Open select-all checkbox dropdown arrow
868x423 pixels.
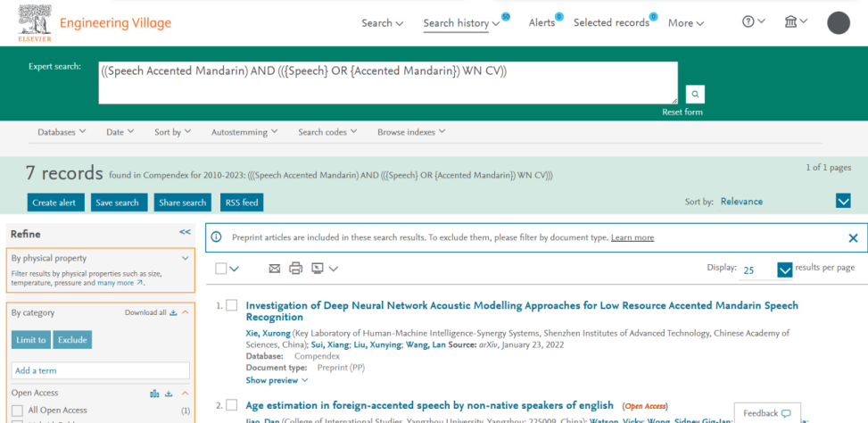(x=234, y=270)
